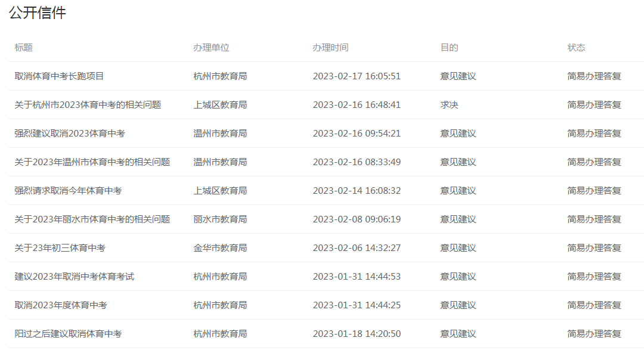The height and width of the screenshot is (353, 644).
Task: Select the timestamp 2023-01-31 14:44:53
Action: click(x=357, y=277)
